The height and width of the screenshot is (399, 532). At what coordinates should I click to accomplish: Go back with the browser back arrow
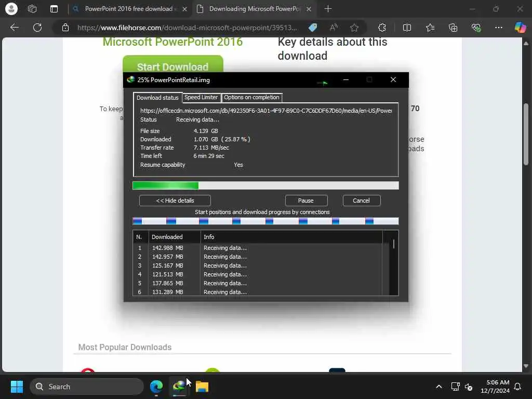point(14,28)
